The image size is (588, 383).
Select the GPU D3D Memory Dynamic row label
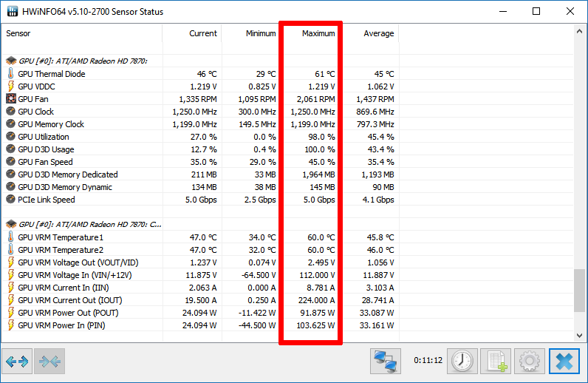pyautogui.click(x=65, y=187)
